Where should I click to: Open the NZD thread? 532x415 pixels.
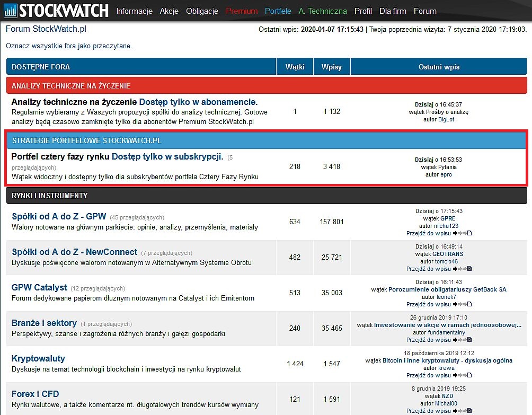tap(448, 396)
